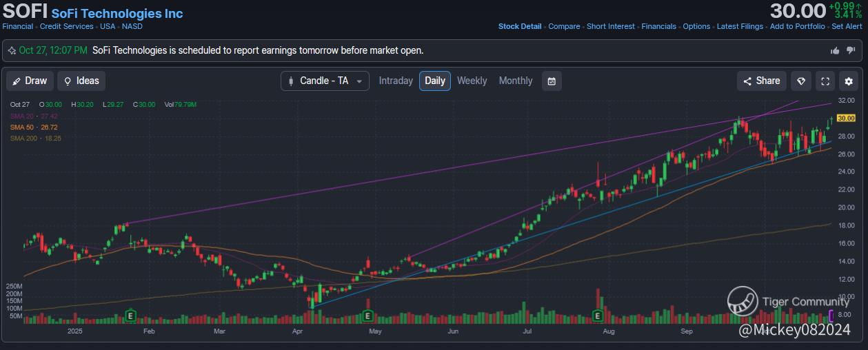The image size is (868, 350).
Task: Click the star icon beside news timestamp
Action: (x=12, y=50)
